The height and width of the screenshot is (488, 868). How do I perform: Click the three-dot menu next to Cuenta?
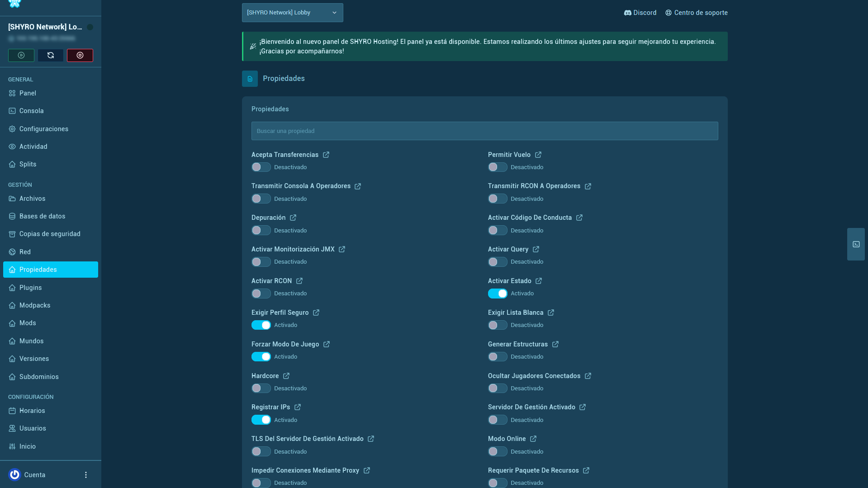click(86, 475)
